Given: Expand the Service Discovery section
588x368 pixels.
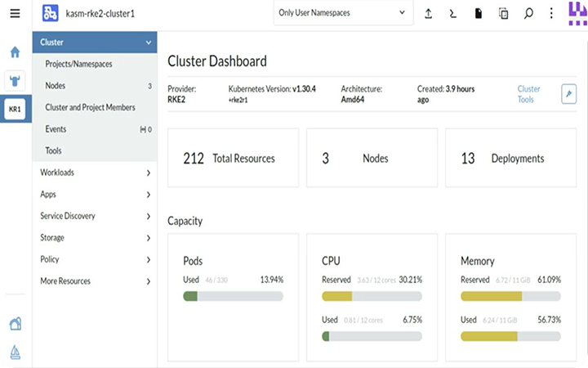Looking at the screenshot, I should point(95,216).
